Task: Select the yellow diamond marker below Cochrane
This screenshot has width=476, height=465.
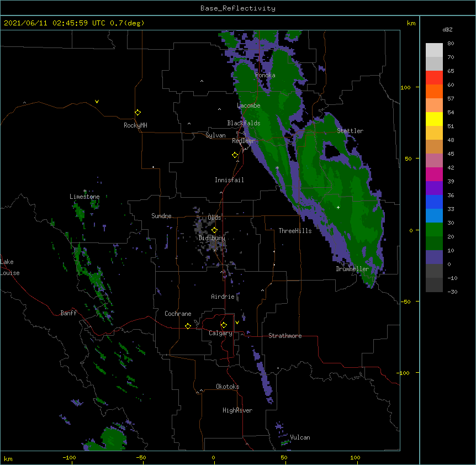Action: [x=188, y=326]
